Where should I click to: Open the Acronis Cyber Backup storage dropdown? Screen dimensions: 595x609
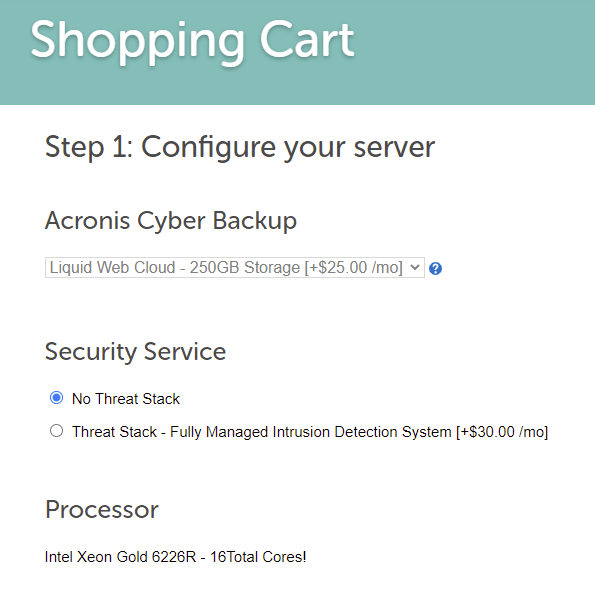click(x=235, y=268)
